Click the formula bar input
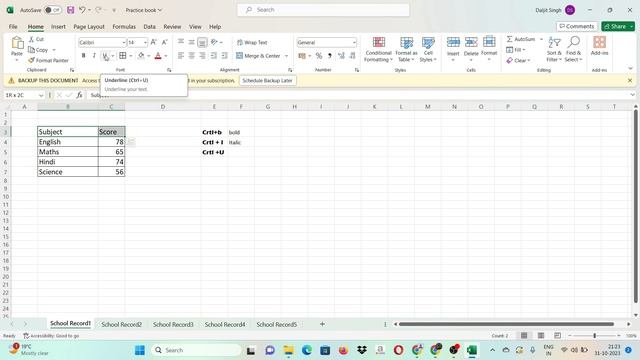 pyautogui.click(x=359, y=95)
